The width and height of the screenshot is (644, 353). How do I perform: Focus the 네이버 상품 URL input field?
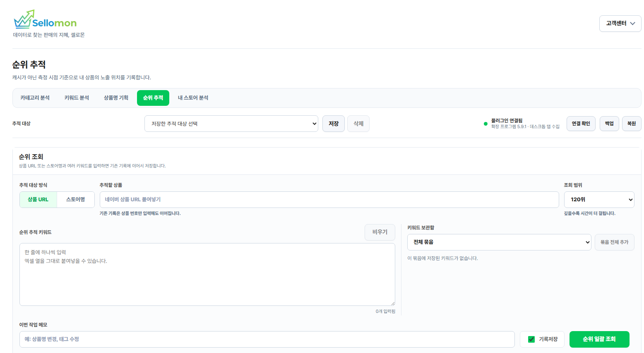329,200
